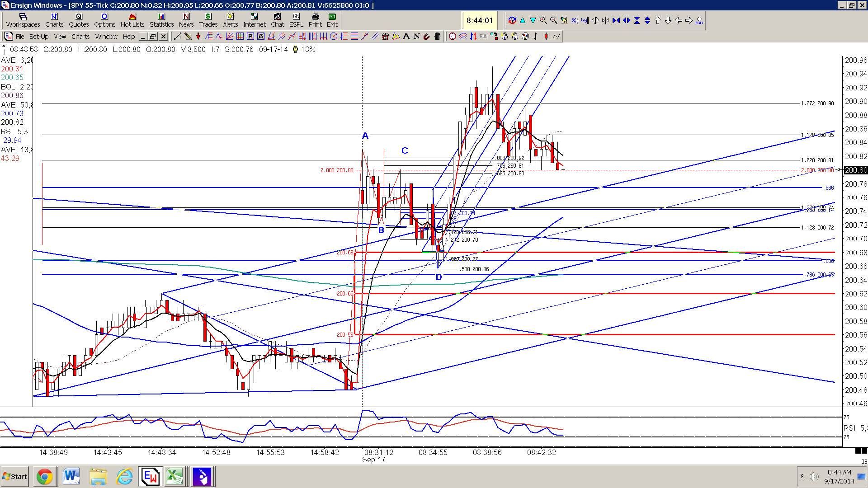Click the chart RESET icon
This screenshot has height=488, width=868.
699,20
